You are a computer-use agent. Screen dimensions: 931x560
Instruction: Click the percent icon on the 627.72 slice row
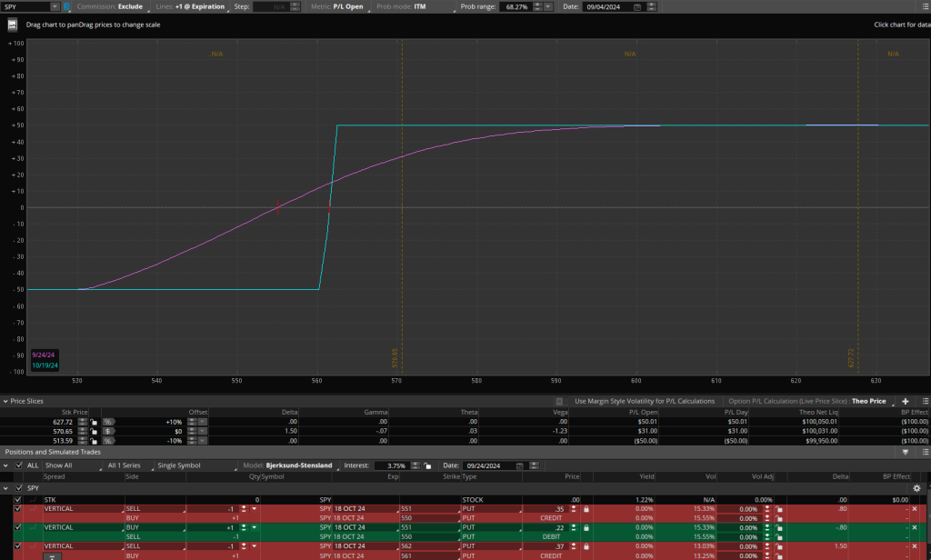108,422
